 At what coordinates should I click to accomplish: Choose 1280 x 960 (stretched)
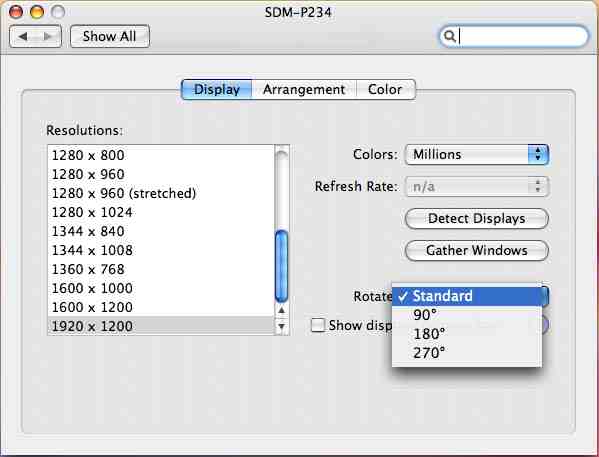pyautogui.click(x=161, y=193)
